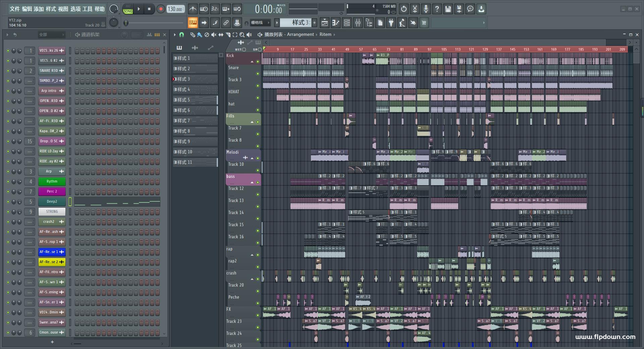The width and height of the screenshot is (644, 349).
Task: Switch Pat/Song playback mode
Action: 128,9
